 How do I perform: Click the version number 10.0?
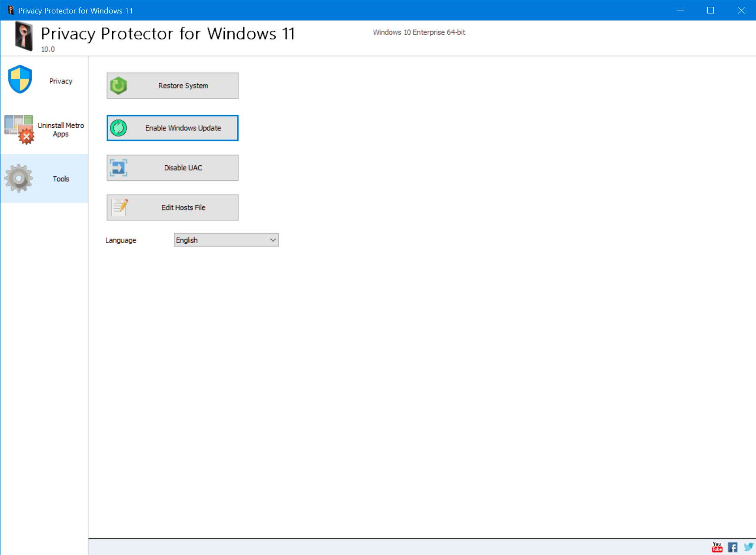click(48, 49)
